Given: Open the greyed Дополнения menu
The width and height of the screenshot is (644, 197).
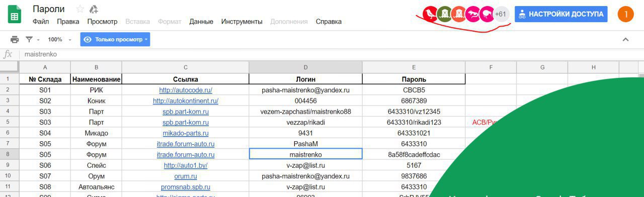Looking at the screenshot, I should click(x=289, y=22).
